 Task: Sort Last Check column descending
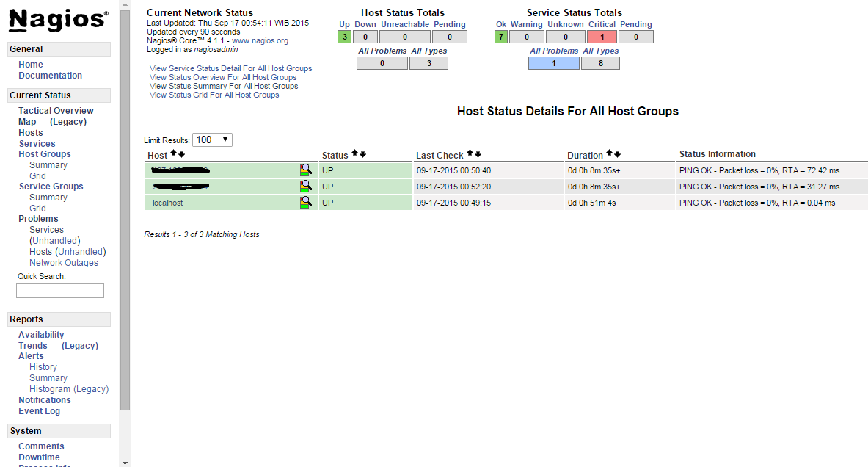click(478, 154)
